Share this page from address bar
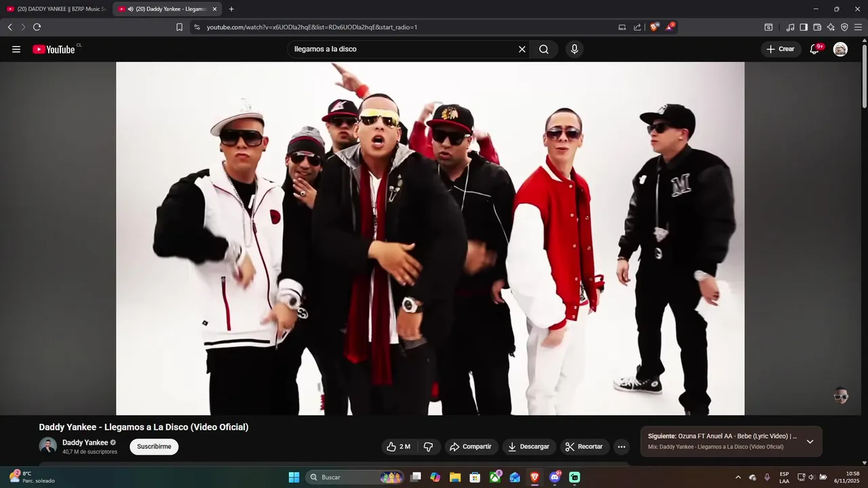868x488 pixels. point(637,27)
